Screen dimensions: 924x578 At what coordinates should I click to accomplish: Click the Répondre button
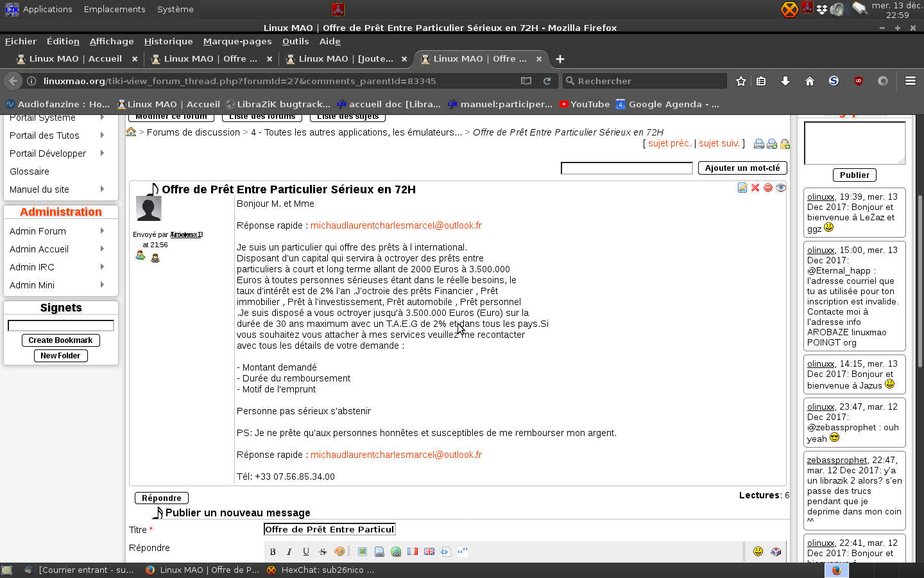(162, 498)
